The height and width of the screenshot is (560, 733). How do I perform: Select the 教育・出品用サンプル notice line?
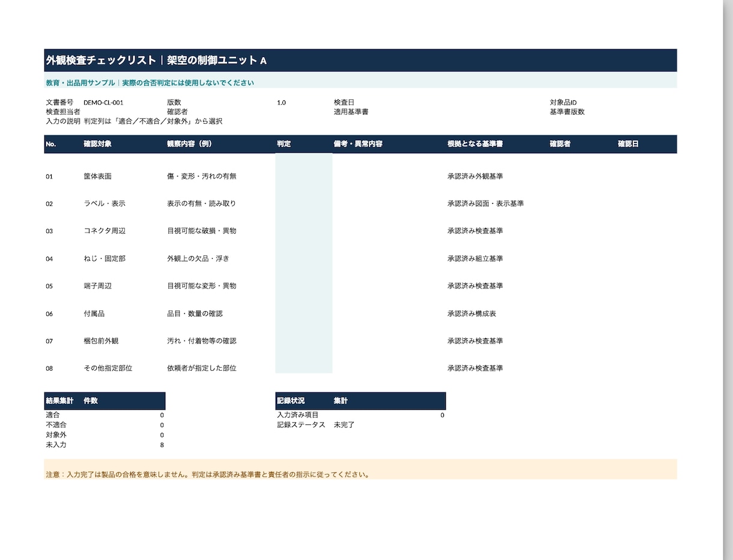pyautogui.click(x=150, y=83)
